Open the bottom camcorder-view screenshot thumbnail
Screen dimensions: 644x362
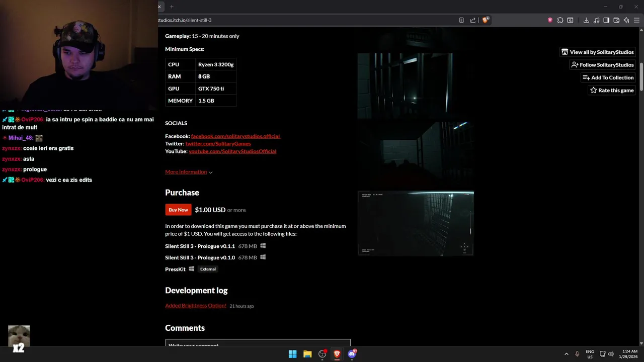(416, 223)
